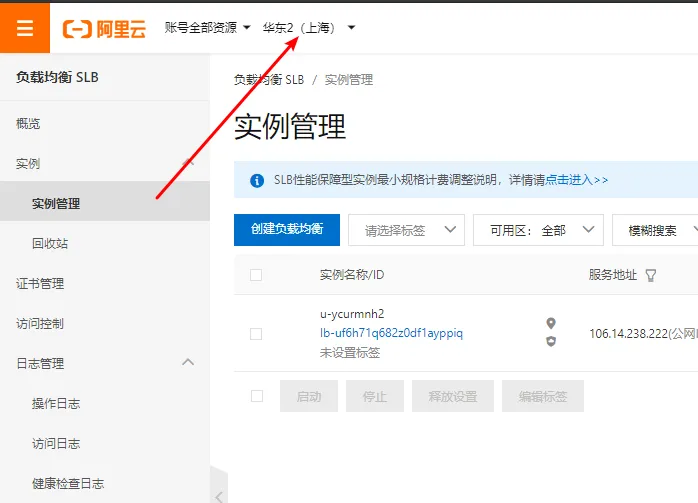This screenshot has width=698, height=503.
Task: Click the 服务地址 column header
Action: [613, 275]
